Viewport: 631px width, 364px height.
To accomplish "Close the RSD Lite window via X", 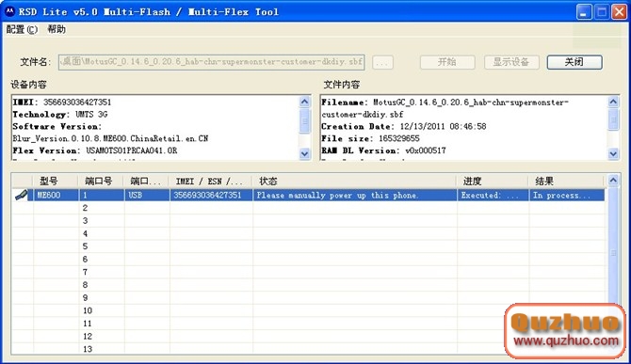I will pyautogui.click(x=620, y=11).
